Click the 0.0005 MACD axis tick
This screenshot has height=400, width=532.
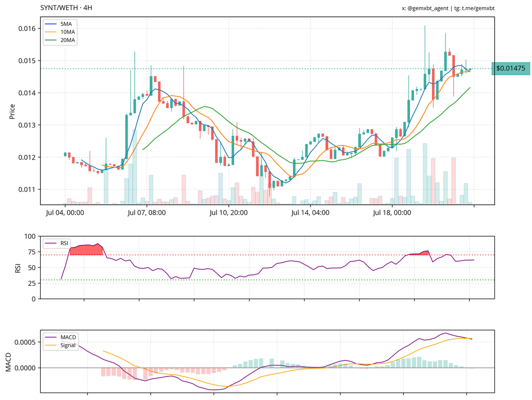(x=26, y=342)
